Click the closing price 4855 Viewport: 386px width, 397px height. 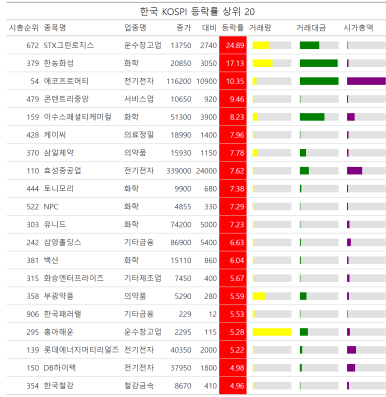183,207
